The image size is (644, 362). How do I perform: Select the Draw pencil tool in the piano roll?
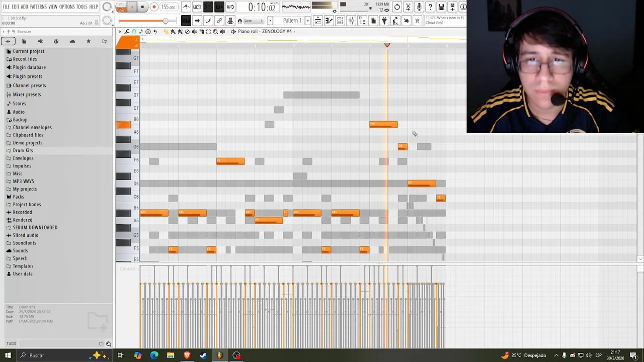(166, 31)
